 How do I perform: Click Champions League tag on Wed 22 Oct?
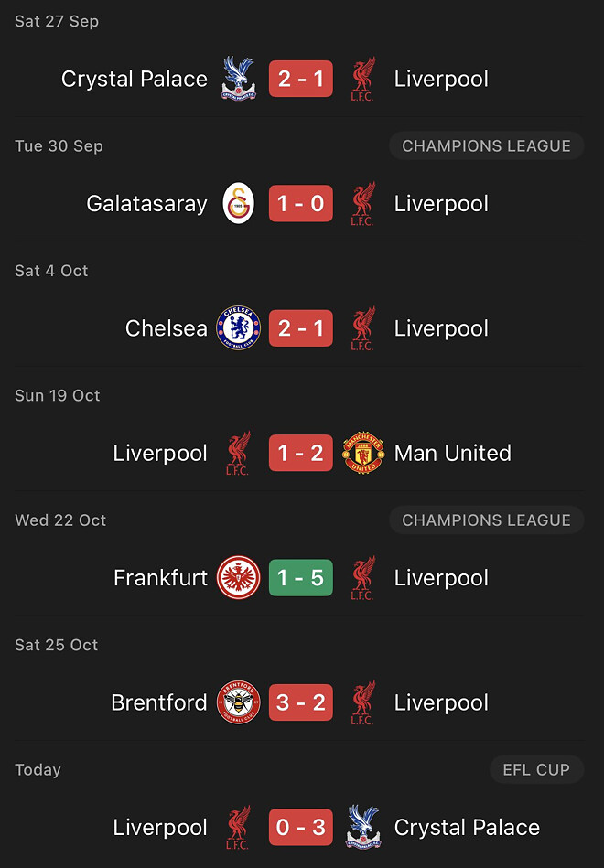point(486,520)
